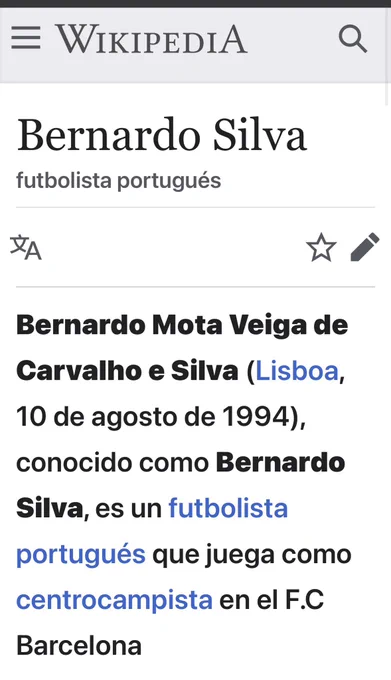
Task: Click the bold Carvalho e Silva text
Action: 127,371
